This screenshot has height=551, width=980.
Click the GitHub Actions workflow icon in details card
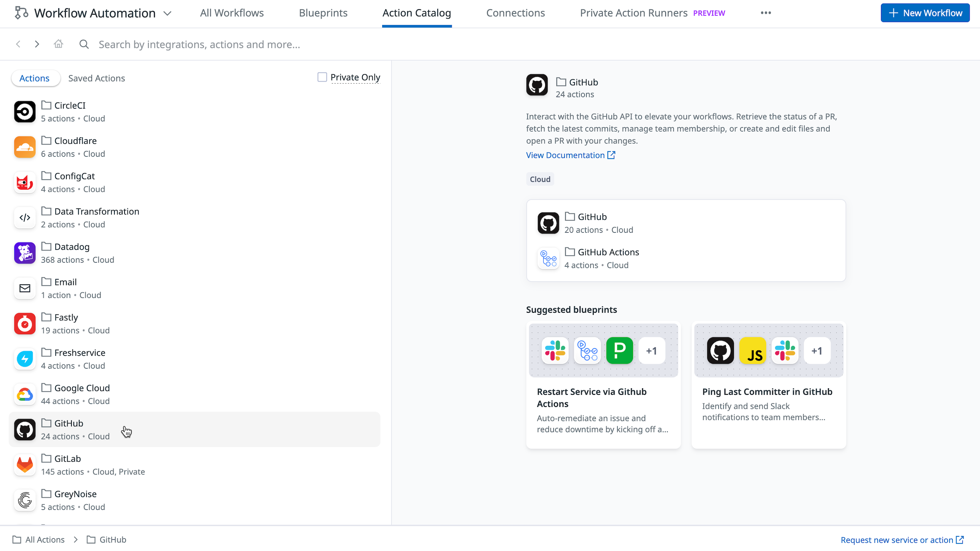click(548, 258)
